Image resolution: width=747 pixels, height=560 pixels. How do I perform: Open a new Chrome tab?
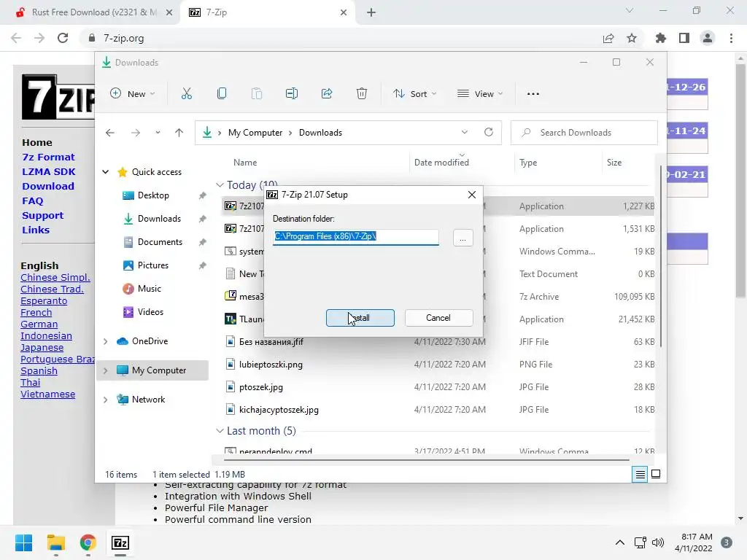pyautogui.click(x=371, y=12)
